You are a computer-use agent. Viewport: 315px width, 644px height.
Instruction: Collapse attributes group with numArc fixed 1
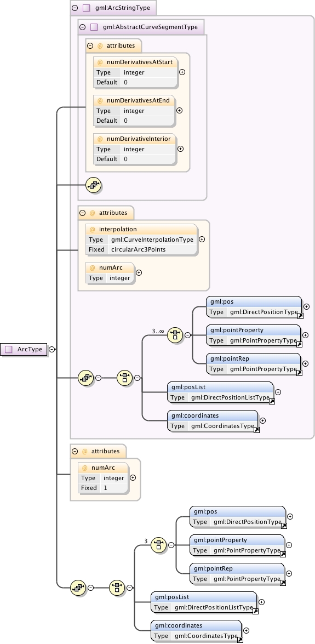(x=75, y=452)
